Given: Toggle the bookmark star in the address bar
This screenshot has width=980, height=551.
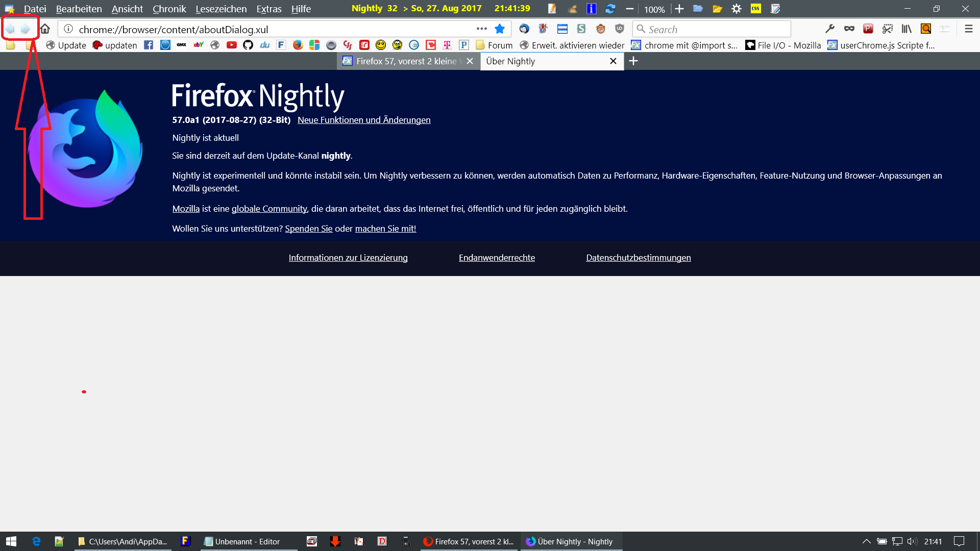Looking at the screenshot, I should point(500,29).
